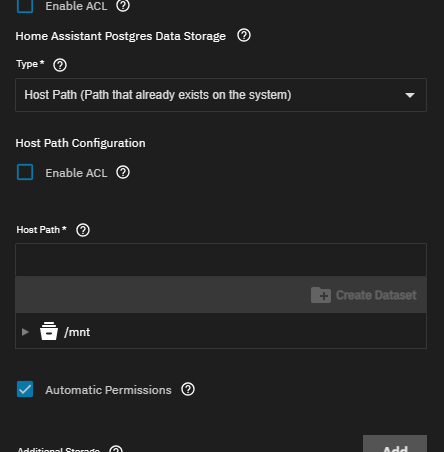Screen dimensions: 444x452
Task: Expand the /mnt tree node arrow
Action: pyautogui.click(x=25, y=332)
